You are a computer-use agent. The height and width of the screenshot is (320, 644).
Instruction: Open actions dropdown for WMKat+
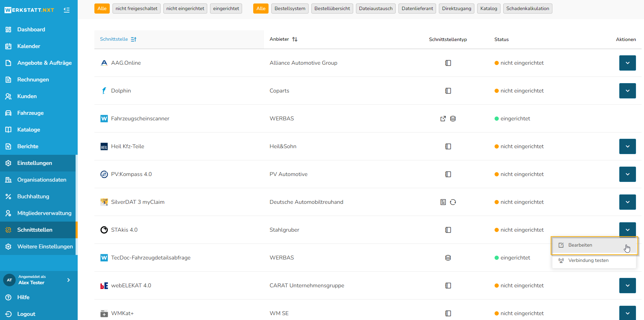click(628, 313)
